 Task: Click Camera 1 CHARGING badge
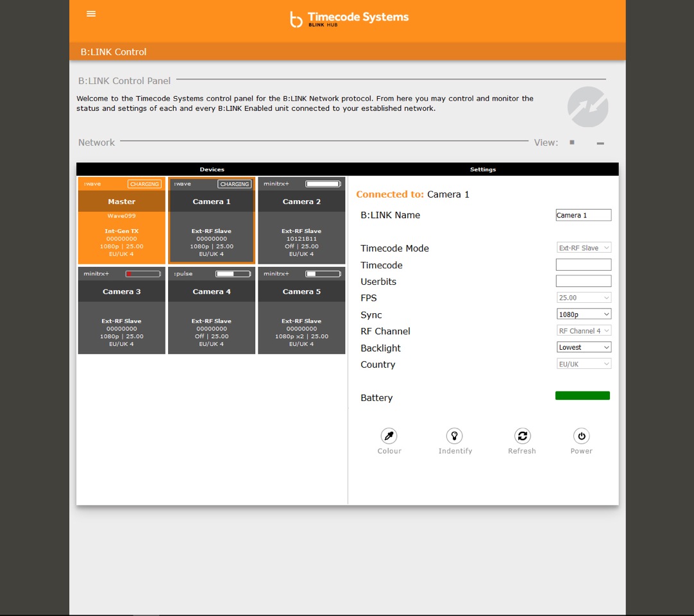pos(235,184)
